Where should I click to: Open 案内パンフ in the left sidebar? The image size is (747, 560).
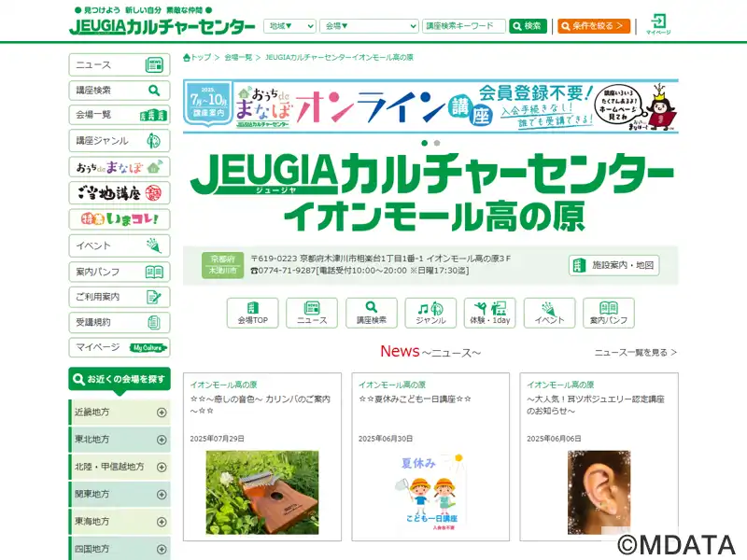click(x=120, y=272)
